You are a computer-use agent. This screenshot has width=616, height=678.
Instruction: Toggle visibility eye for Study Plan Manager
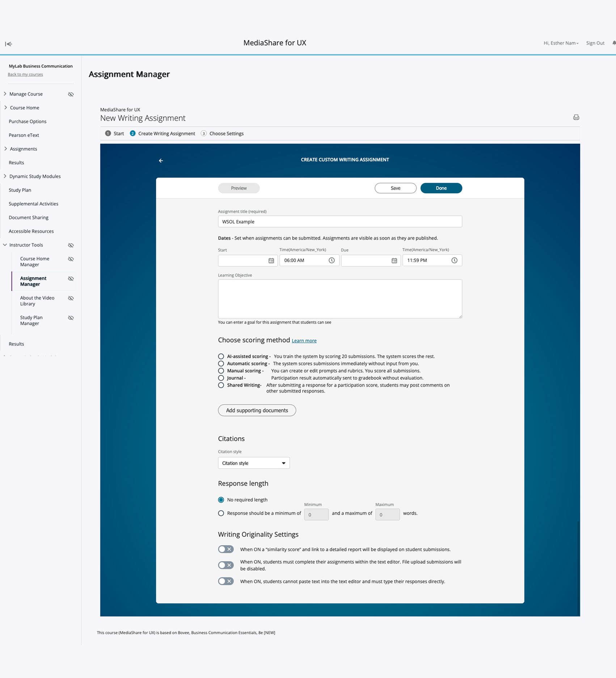click(71, 318)
